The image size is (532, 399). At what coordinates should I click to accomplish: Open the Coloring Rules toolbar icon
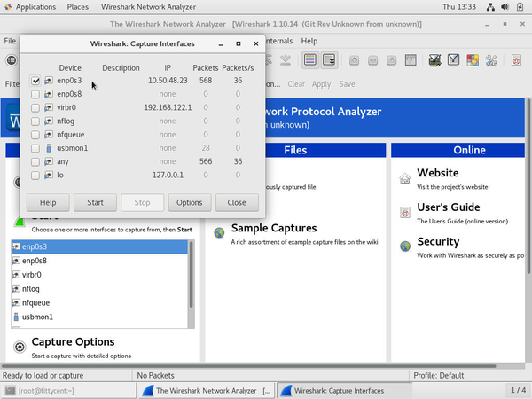click(473, 60)
